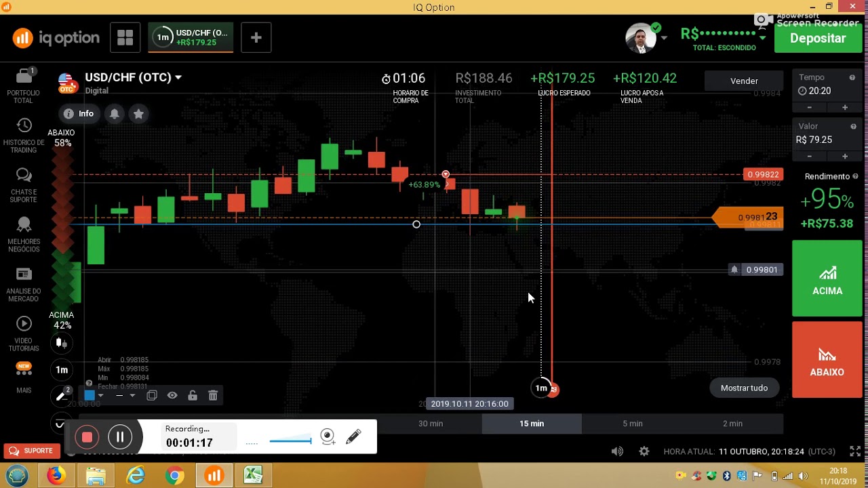Viewport: 868px width, 488px height.
Task: Add webcam overlay in recorder toolbar
Action: coord(328,437)
